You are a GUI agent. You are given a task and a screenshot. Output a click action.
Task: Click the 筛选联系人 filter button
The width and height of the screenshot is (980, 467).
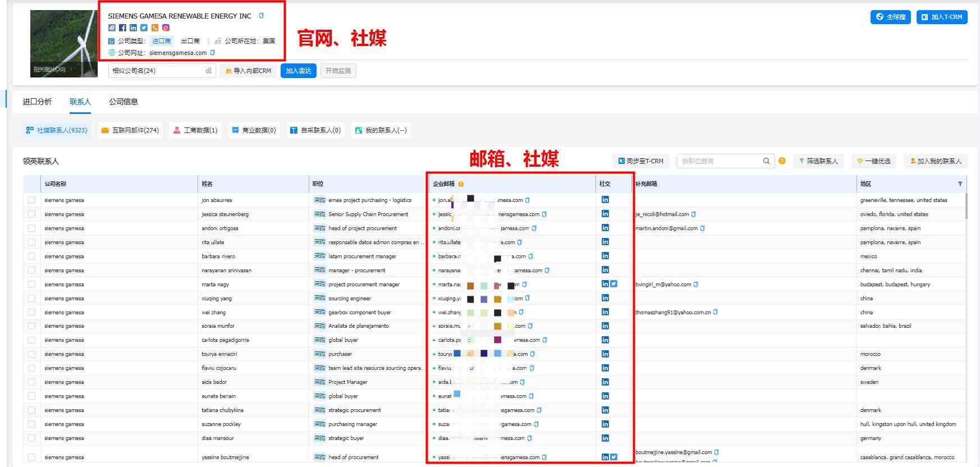(818, 161)
